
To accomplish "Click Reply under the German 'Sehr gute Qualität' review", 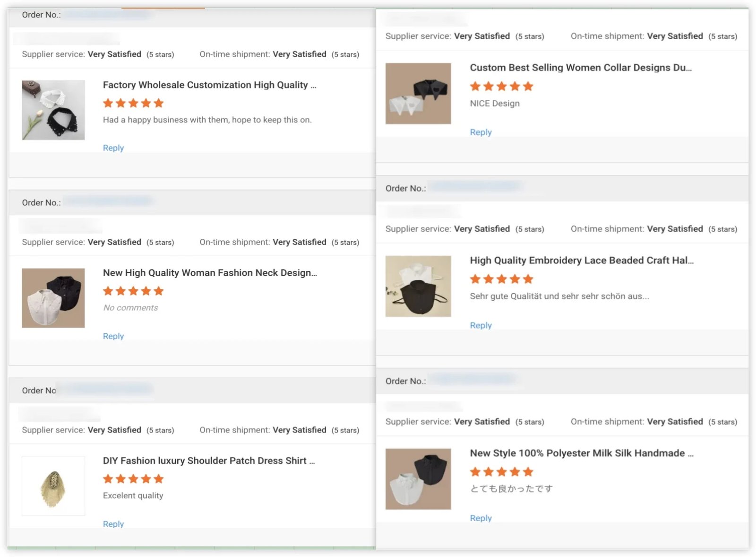I will point(481,325).
